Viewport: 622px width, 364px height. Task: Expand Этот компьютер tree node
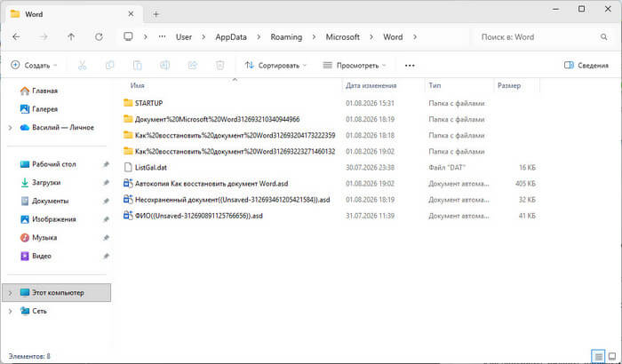click(x=11, y=293)
